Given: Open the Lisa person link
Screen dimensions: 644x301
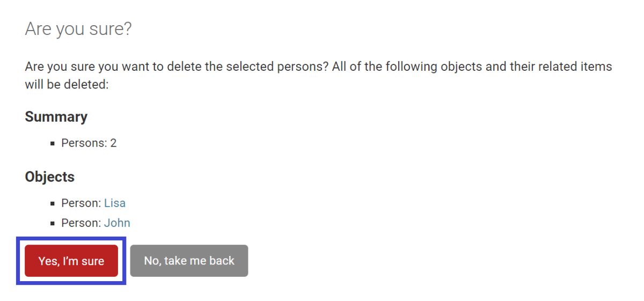Looking at the screenshot, I should 115,203.
